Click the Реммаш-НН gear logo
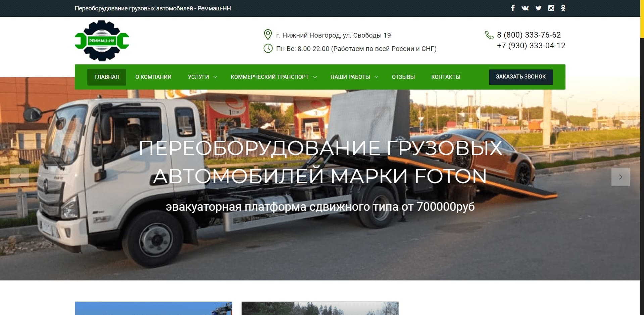 pos(102,41)
